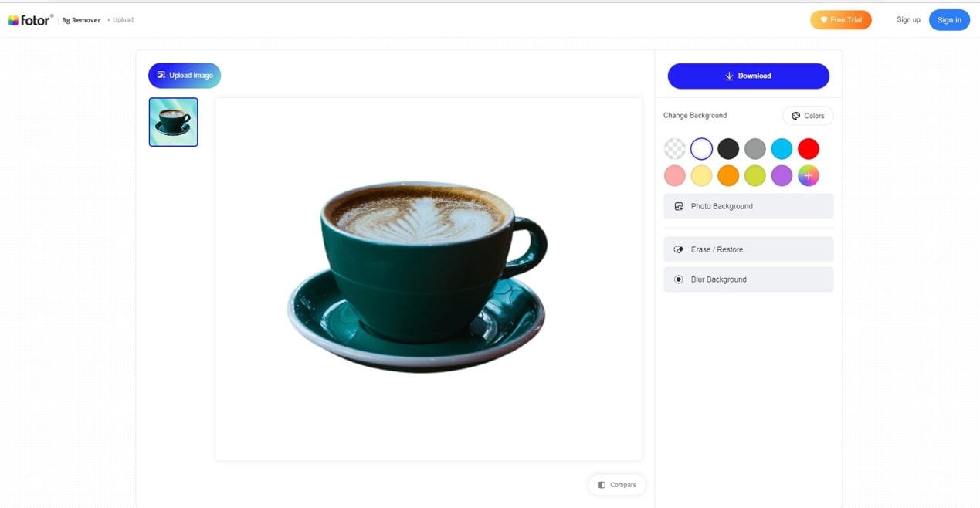This screenshot has height=508, width=980.
Task: Choose the white background color
Action: coord(701,149)
